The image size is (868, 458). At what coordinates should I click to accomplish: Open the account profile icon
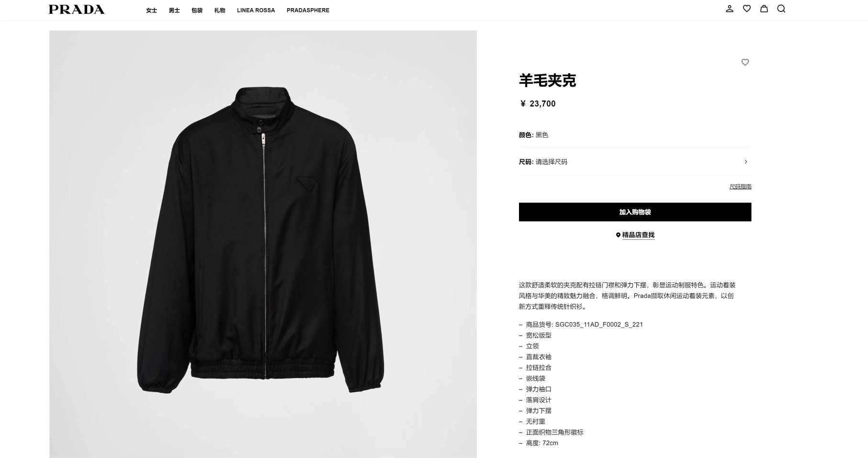coord(729,9)
